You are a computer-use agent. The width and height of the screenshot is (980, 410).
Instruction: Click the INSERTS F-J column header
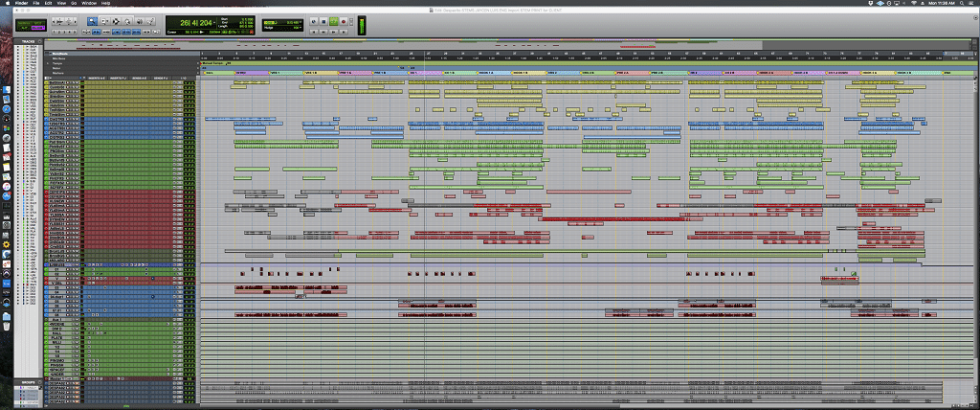[118, 78]
